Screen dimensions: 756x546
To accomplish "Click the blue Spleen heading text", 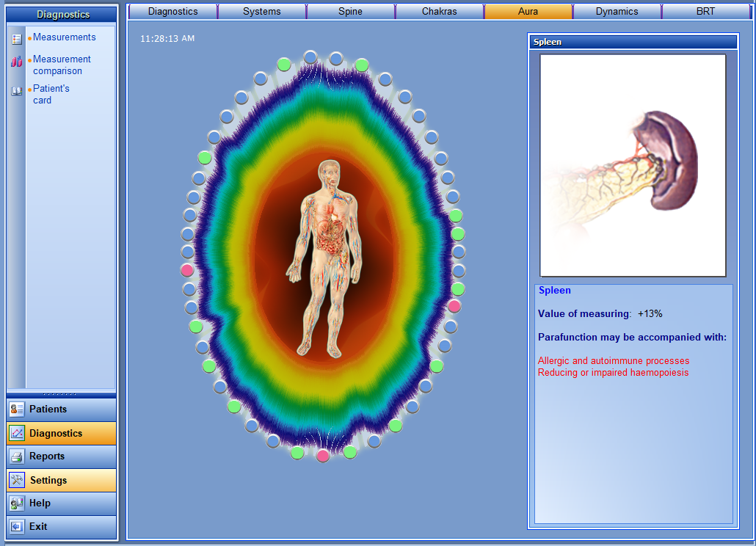I will [x=554, y=291].
